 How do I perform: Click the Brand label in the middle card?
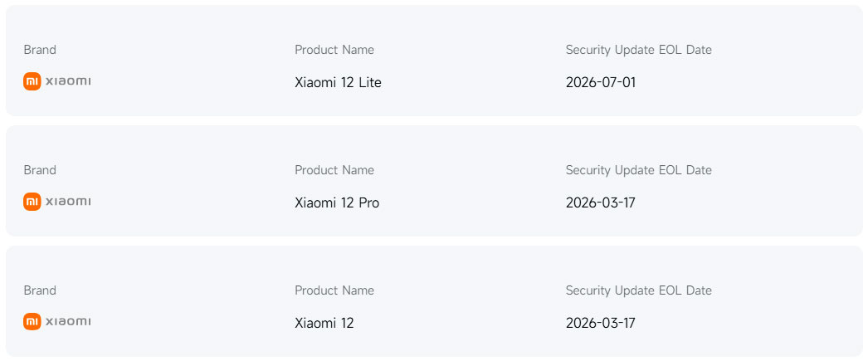40,170
